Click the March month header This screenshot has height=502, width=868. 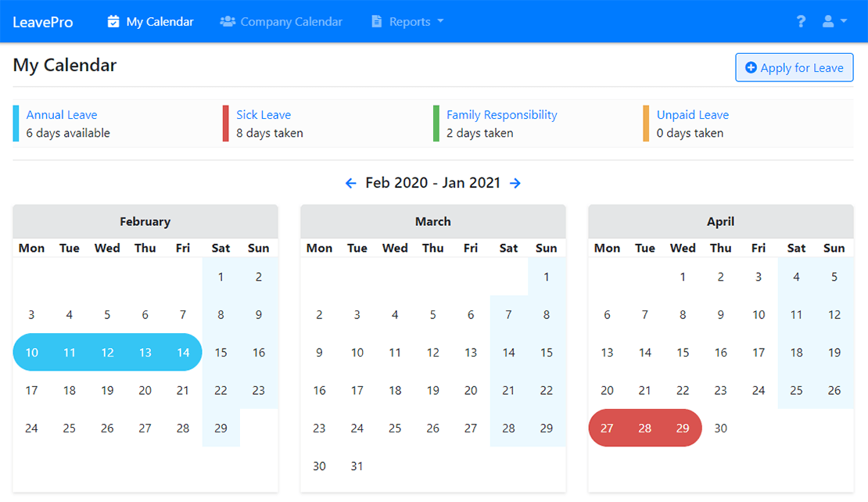(x=433, y=221)
